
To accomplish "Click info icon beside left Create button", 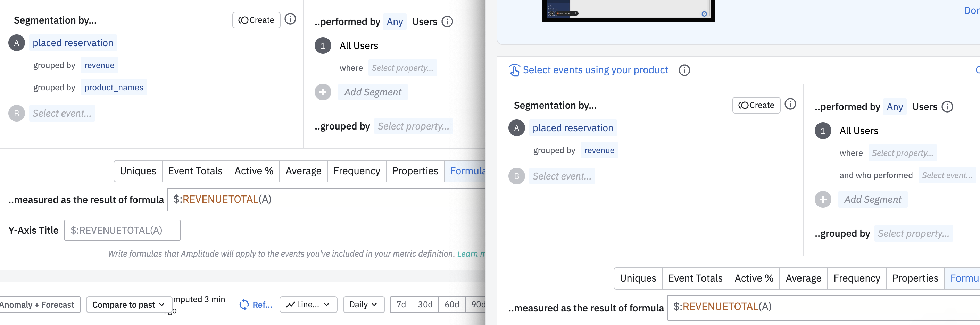I will pos(290,19).
